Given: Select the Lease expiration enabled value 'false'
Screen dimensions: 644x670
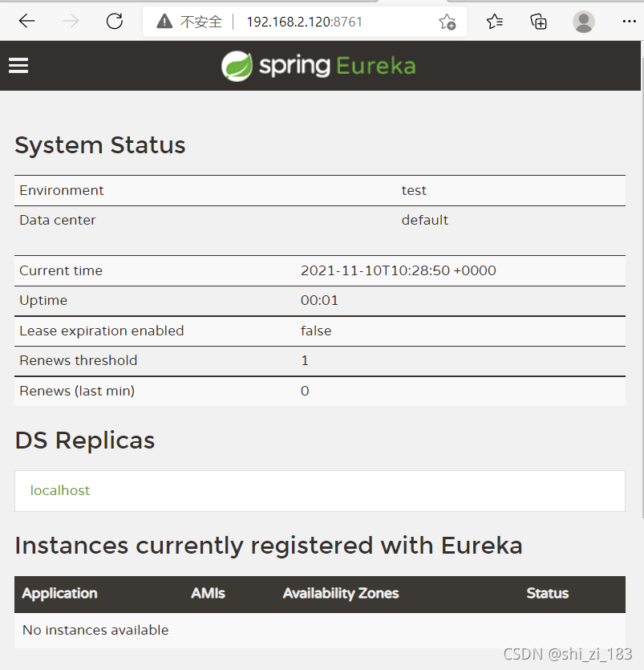Looking at the screenshot, I should click(x=316, y=331).
